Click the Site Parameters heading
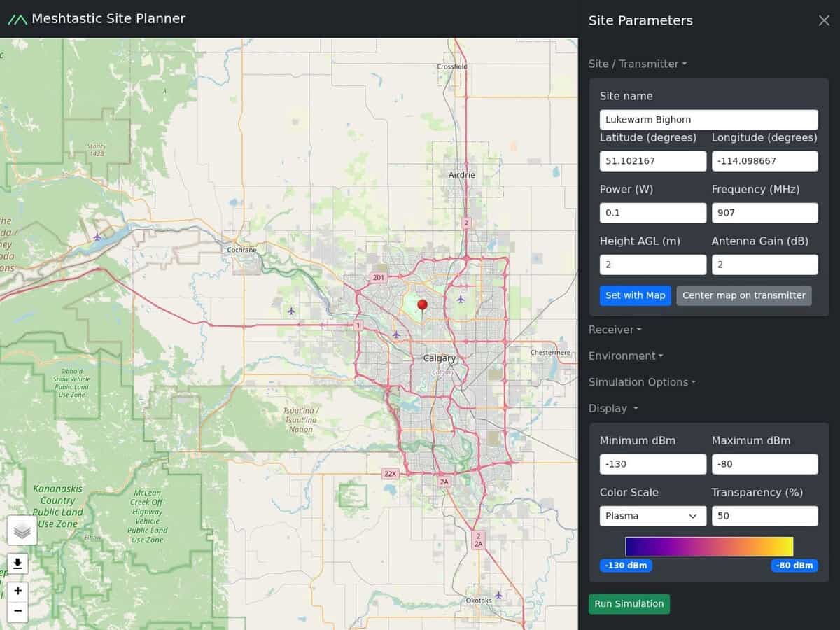 click(640, 20)
